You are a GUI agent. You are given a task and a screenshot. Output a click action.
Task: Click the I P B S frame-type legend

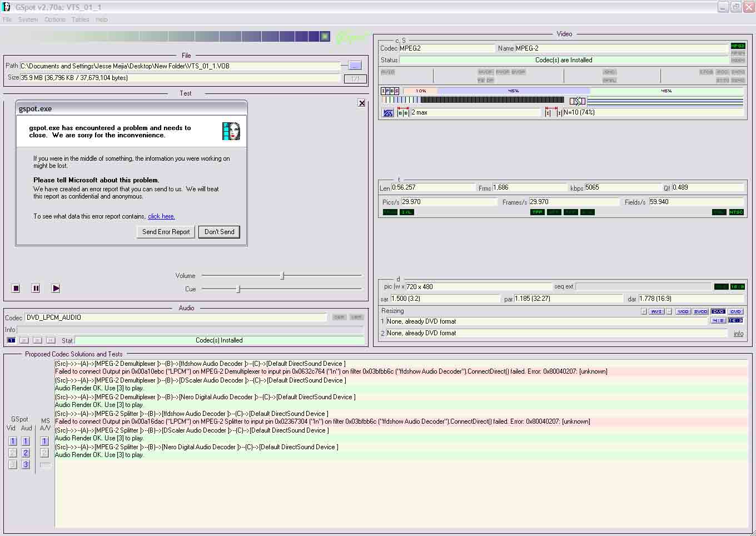[390, 91]
